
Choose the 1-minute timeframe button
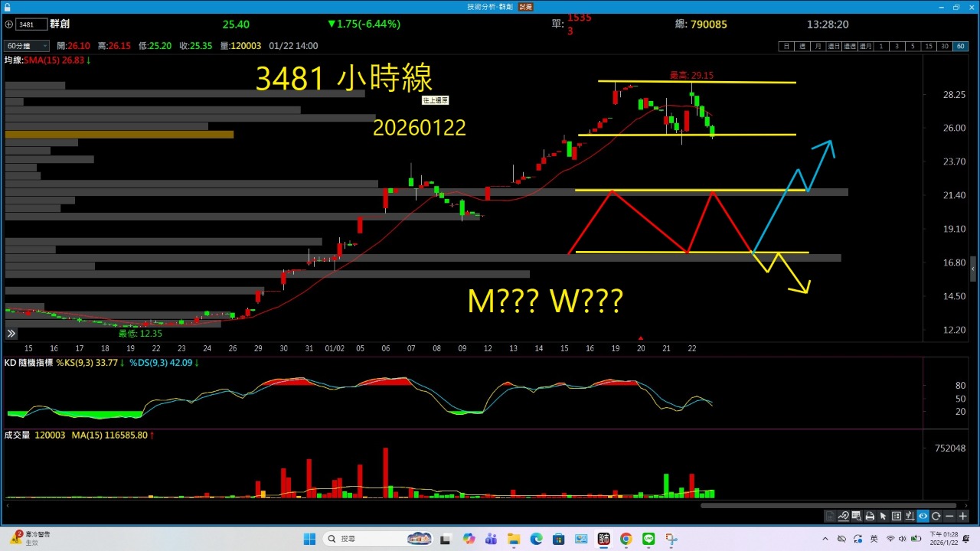[881, 46]
